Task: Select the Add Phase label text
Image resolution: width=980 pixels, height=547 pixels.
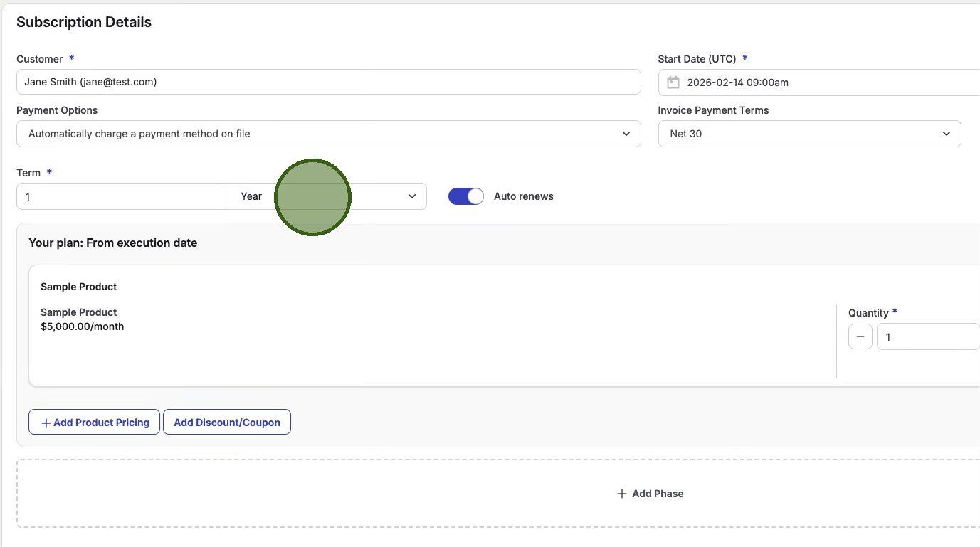Action: tap(658, 494)
